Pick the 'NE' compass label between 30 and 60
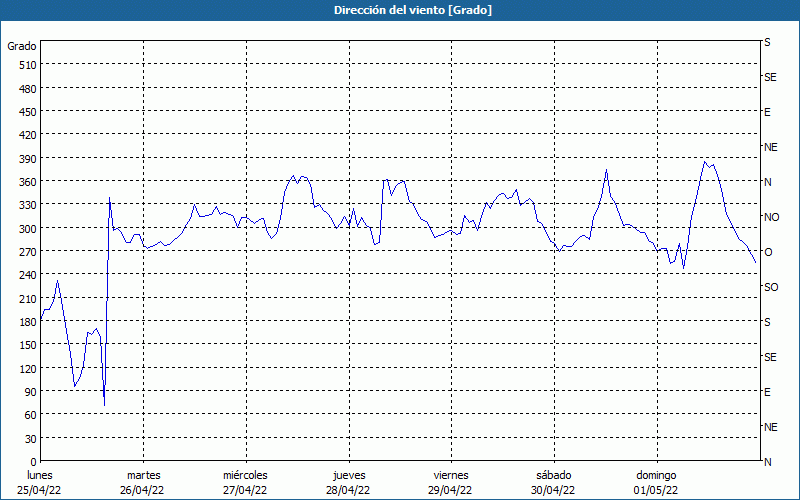 tap(771, 427)
